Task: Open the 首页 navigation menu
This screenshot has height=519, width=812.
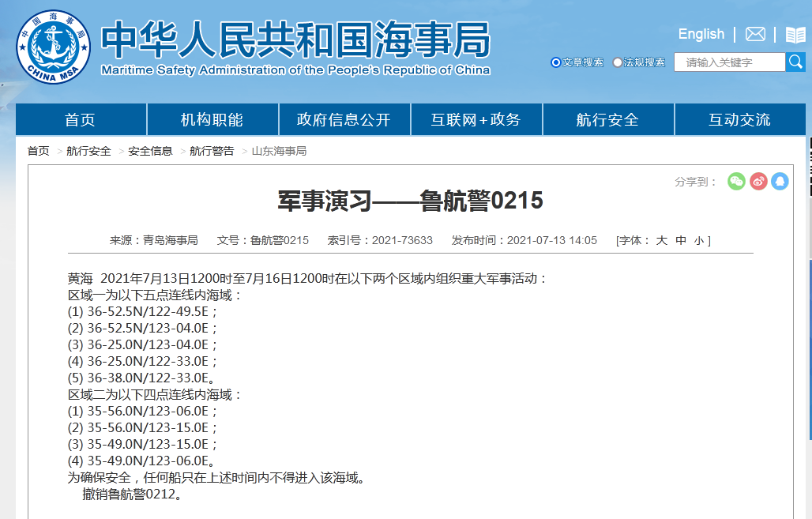Action: click(x=81, y=120)
